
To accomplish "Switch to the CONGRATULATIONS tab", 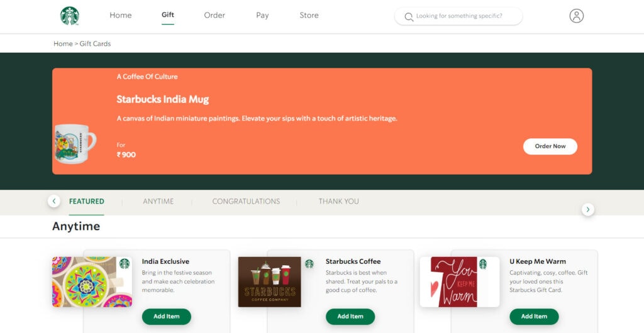I will pos(246,201).
